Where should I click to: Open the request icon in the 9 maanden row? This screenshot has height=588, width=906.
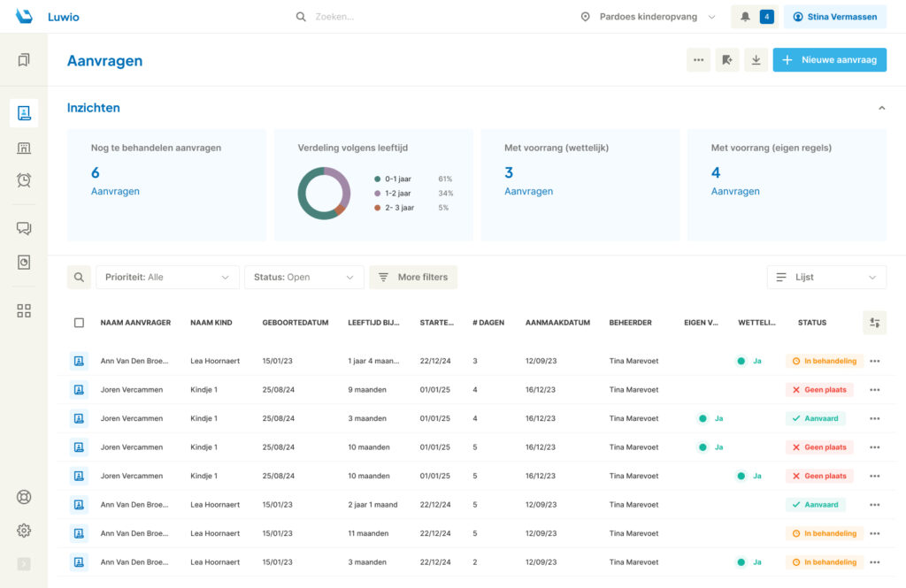pyautogui.click(x=79, y=390)
